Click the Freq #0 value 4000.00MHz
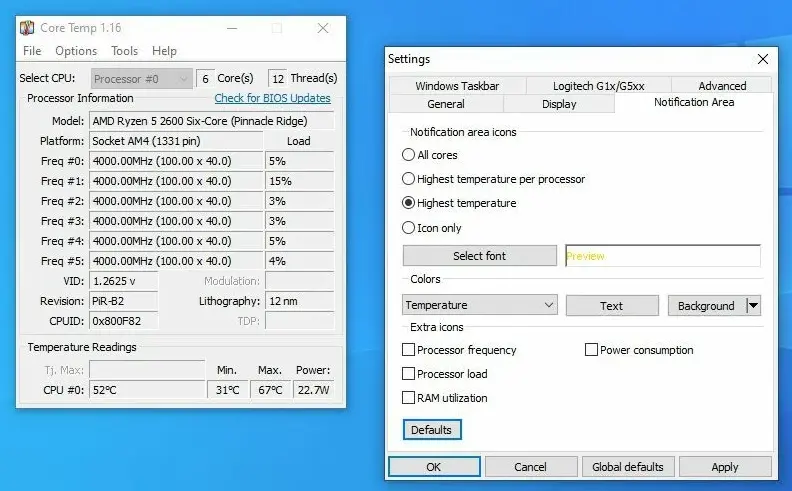The image size is (792, 491). click(x=176, y=161)
